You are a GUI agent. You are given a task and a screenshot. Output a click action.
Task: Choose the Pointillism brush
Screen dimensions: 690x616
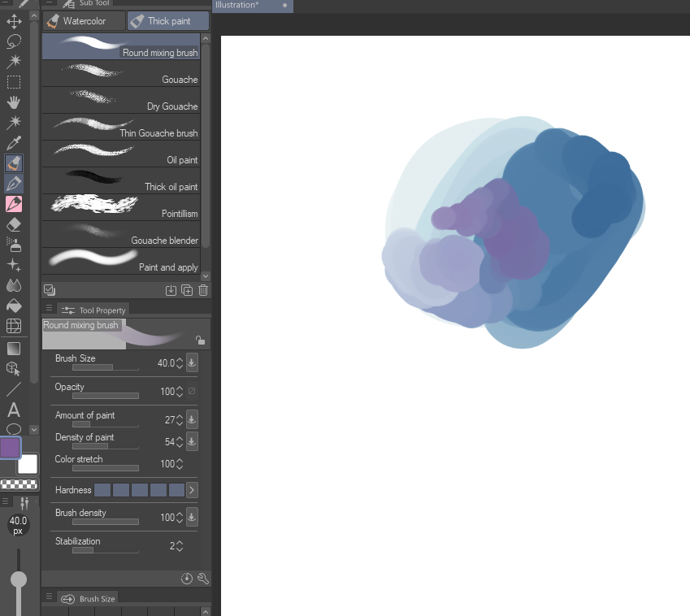tap(121, 208)
